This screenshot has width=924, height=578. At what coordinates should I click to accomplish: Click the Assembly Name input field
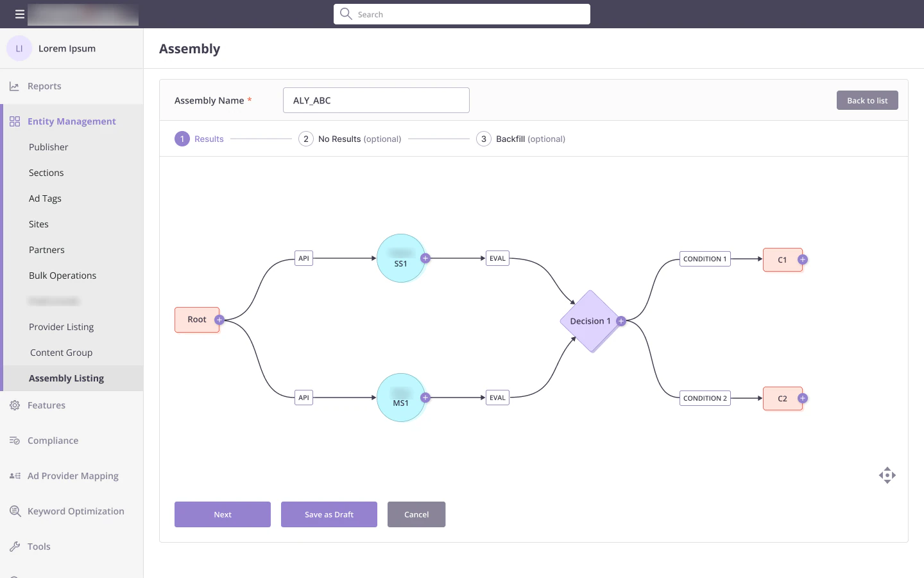pos(376,100)
